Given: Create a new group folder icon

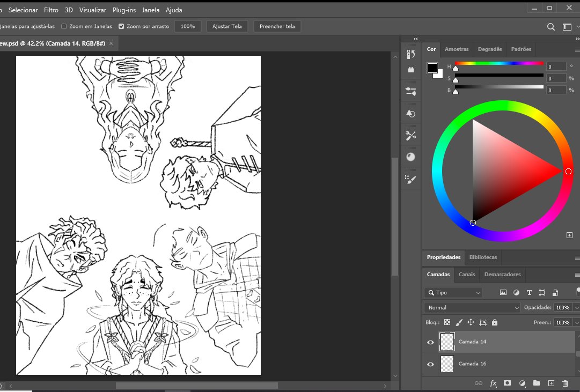Looking at the screenshot, I should pyautogui.click(x=537, y=383).
